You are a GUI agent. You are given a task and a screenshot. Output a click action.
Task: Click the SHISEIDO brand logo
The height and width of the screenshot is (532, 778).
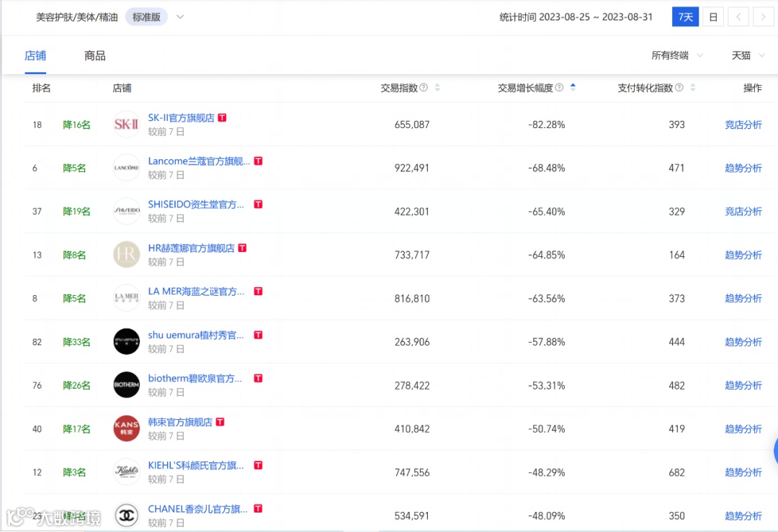127,211
